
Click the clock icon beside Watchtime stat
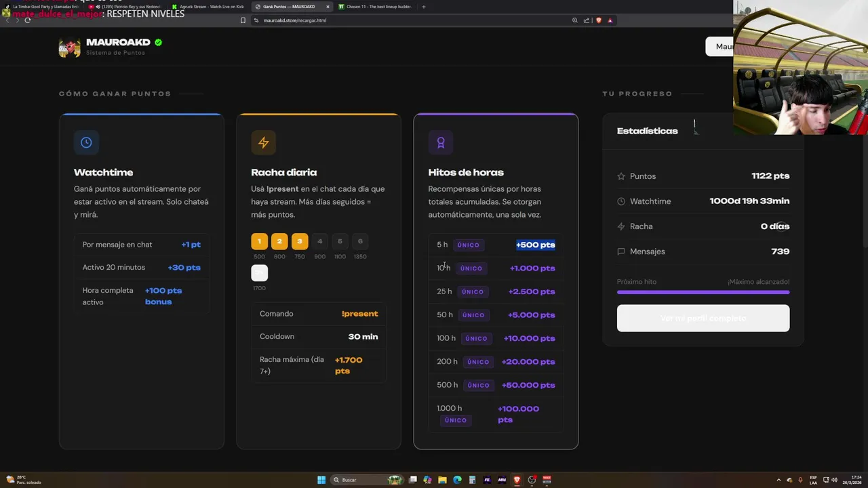tap(621, 201)
